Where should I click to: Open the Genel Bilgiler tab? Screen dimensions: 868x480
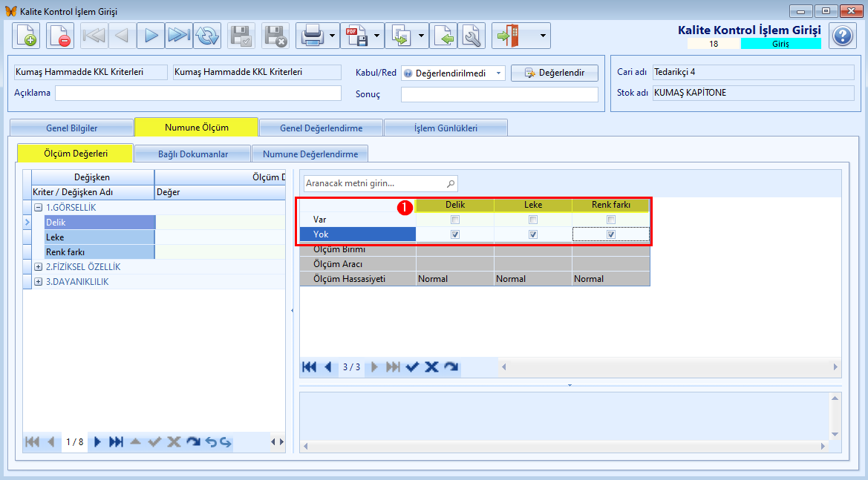(71, 128)
